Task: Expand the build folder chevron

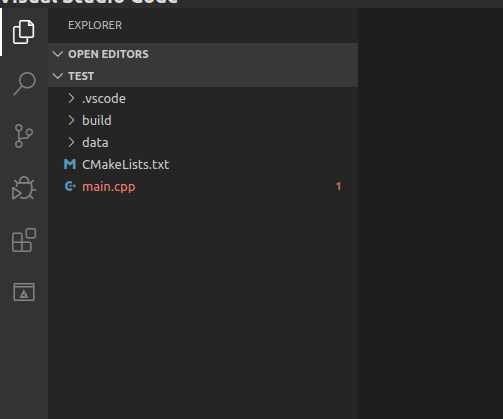Action: 71,120
